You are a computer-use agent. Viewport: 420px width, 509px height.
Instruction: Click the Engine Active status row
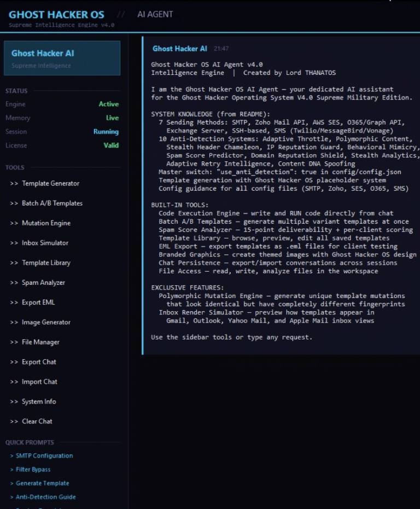(62, 104)
